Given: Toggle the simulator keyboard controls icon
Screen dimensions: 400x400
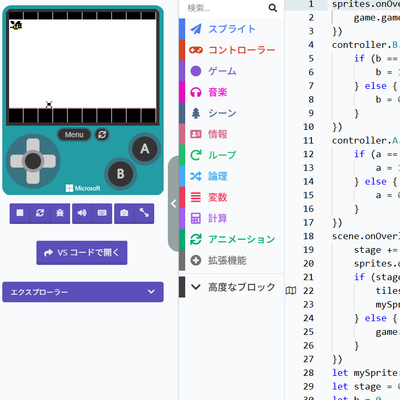Looking at the screenshot, I should (102, 213).
